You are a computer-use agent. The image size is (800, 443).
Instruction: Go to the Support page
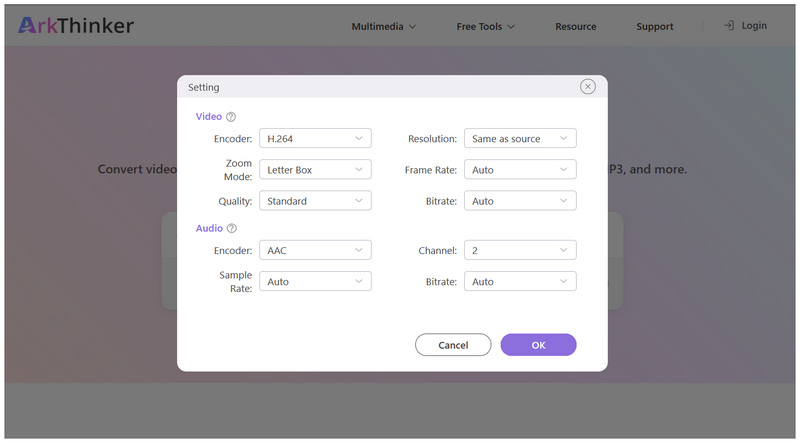pos(655,27)
